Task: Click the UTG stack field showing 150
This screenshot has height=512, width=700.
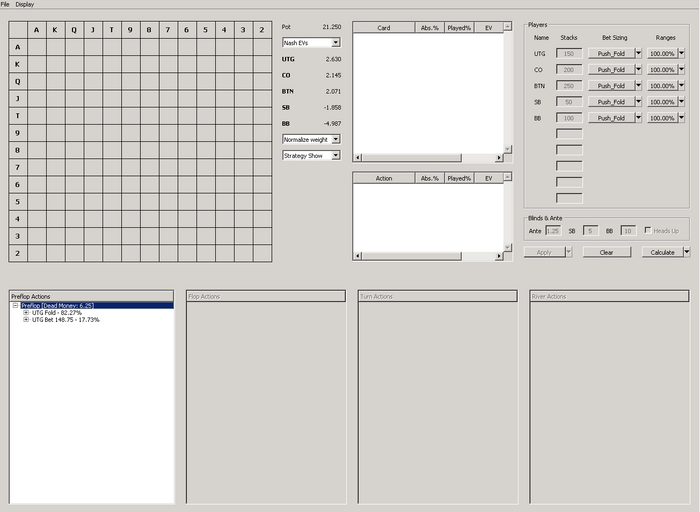Action: (x=569, y=54)
